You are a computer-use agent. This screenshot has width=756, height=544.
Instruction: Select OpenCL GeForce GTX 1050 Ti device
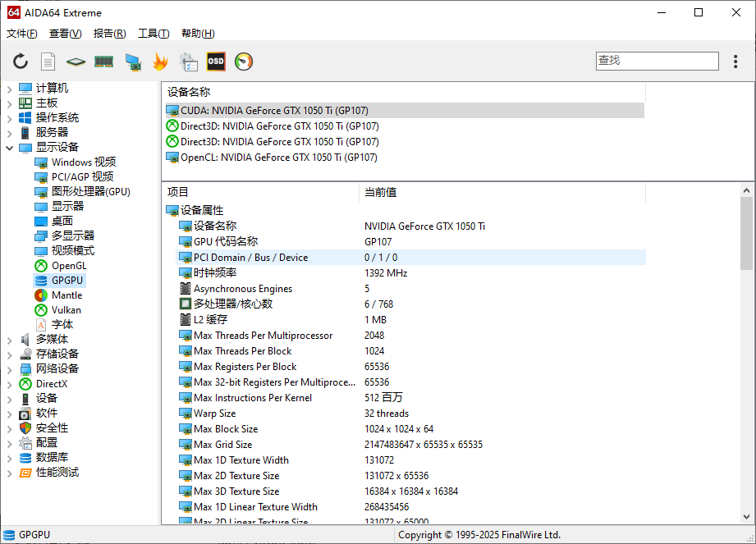(278, 158)
